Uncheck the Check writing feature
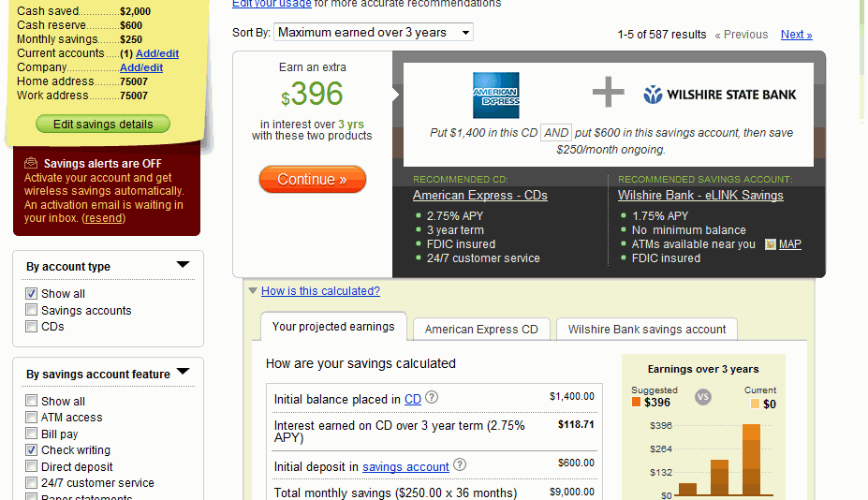 click(x=32, y=450)
